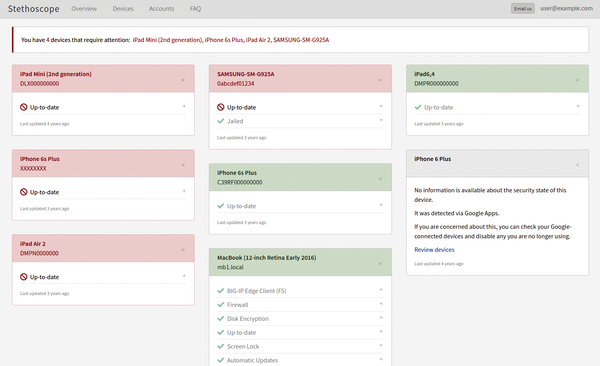
Task: Expand the iPad6,4 card header arrow
Action: (577, 80)
